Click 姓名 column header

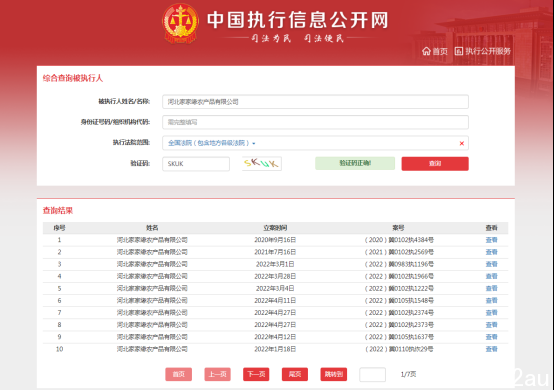152,228
